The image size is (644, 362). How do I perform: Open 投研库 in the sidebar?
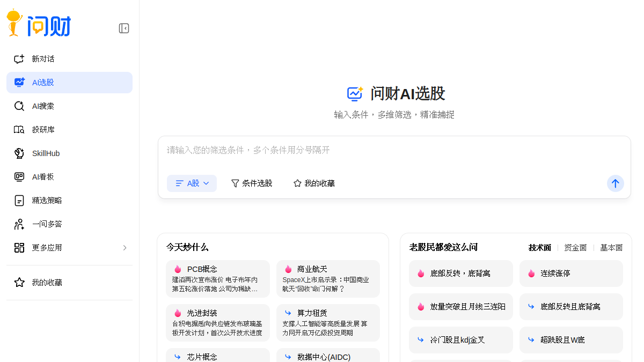tap(69, 130)
